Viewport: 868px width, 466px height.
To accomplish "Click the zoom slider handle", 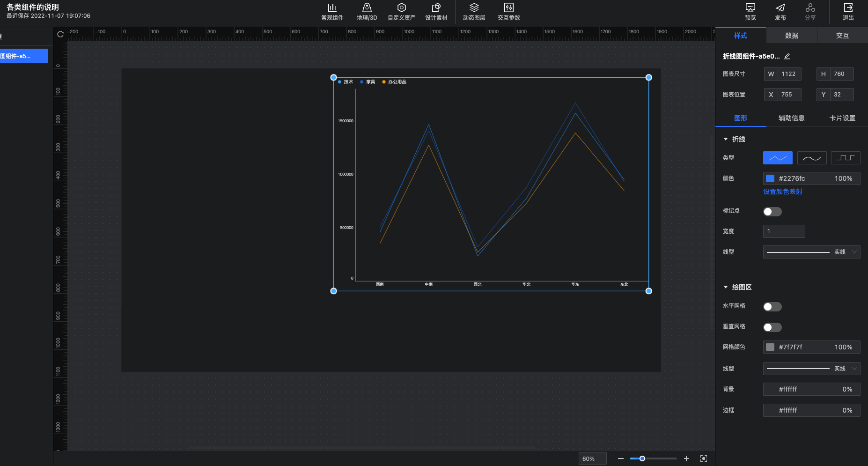I will pyautogui.click(x=642, y=459).
